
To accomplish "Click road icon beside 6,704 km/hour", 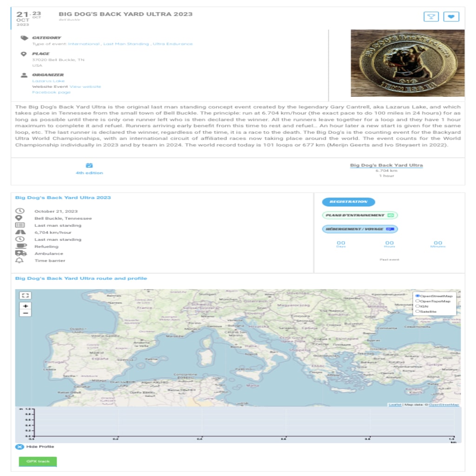I will pos(20,232).
